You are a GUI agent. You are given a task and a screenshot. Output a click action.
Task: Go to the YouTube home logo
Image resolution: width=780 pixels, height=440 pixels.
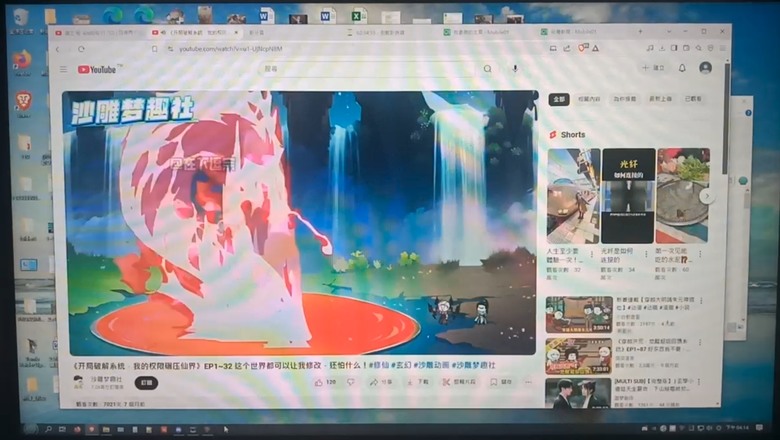(x=97, y=70)
